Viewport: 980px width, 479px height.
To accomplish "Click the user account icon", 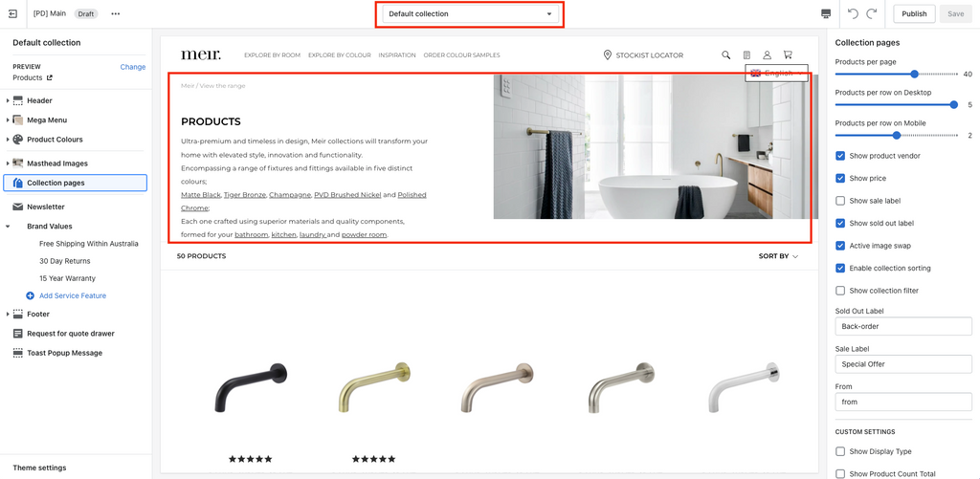I will coord(768,54).
